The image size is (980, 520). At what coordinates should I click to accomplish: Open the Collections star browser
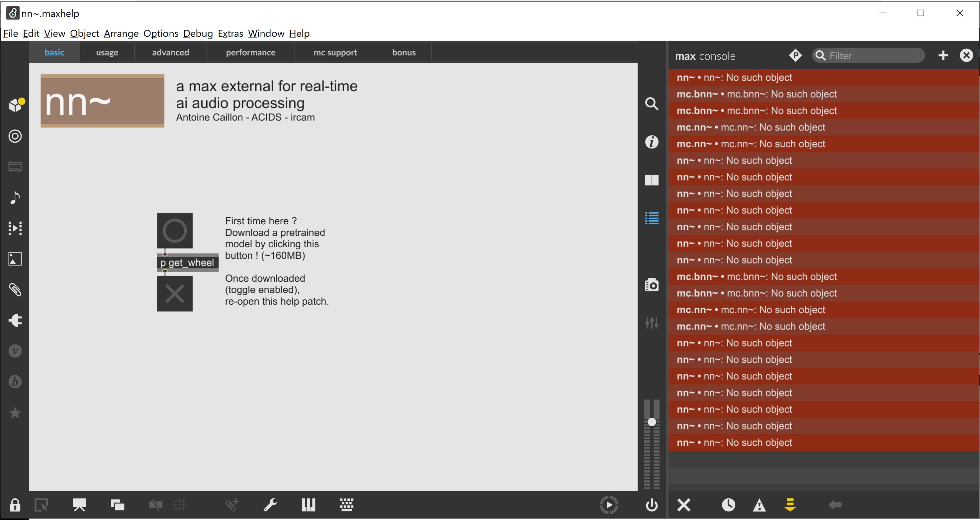[x=15, y=412]
